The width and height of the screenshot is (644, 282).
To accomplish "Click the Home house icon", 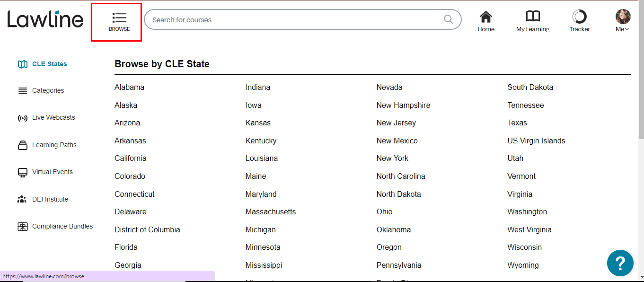I will [x=485, y=17].
